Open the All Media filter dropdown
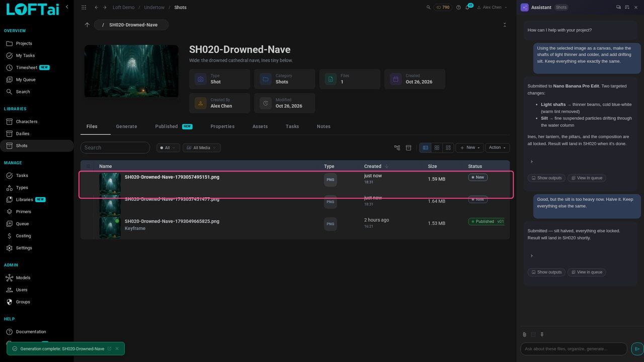Viewport: 644px width, 362px height. click(201, 148)
